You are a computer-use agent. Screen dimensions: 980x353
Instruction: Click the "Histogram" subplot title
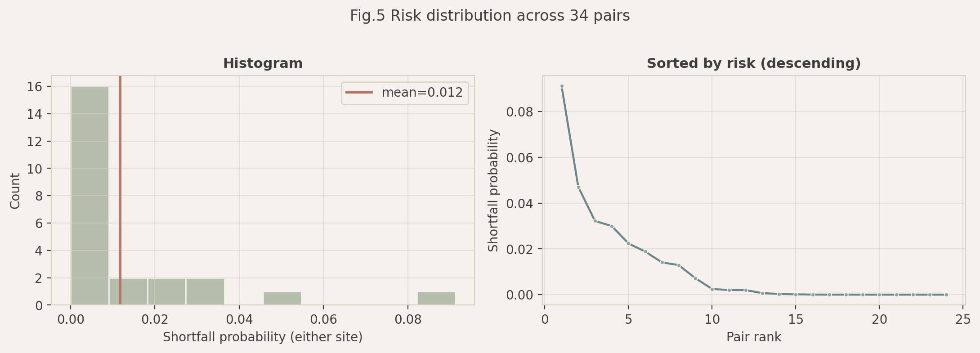point(263,63)
